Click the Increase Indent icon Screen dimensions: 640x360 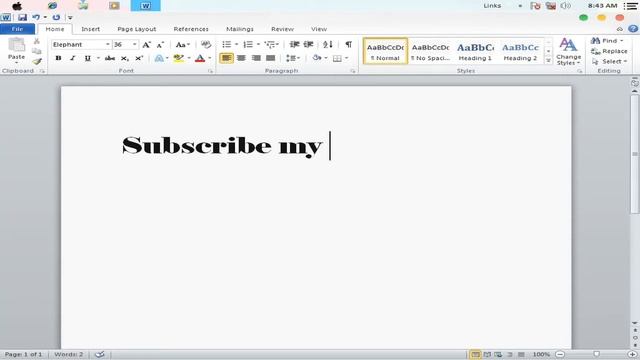309,44
